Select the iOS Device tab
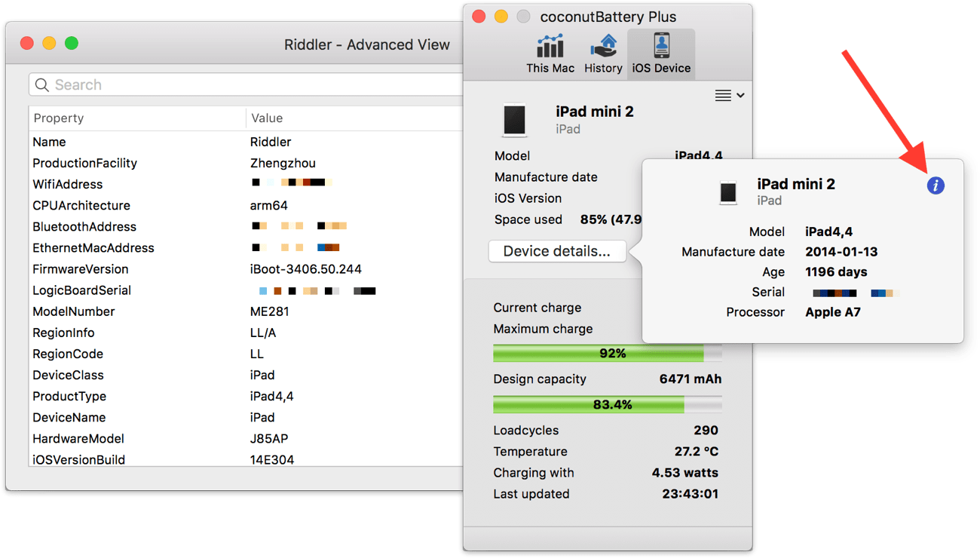 coord(661,54)
